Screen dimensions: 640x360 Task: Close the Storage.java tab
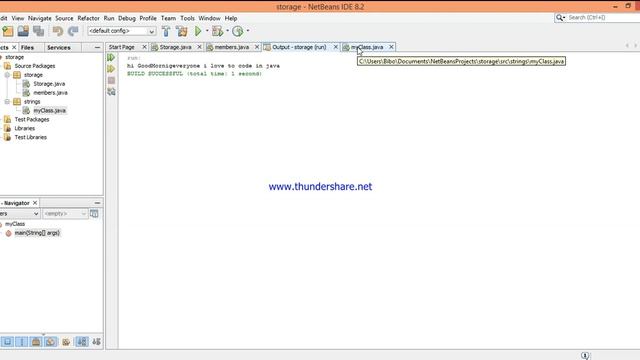tap(199, 47)
